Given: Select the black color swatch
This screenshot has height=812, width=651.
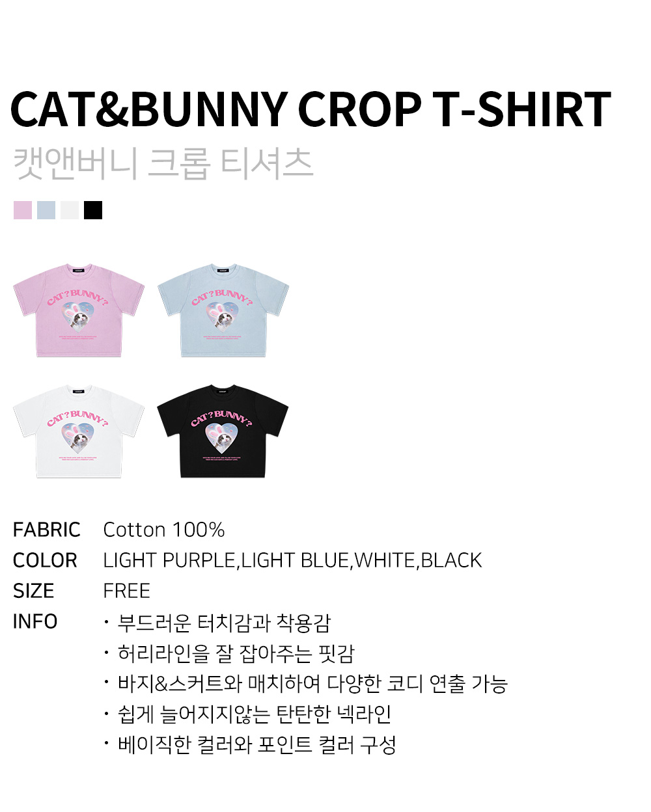Looking at the screenshot, I should click(93, 210).
